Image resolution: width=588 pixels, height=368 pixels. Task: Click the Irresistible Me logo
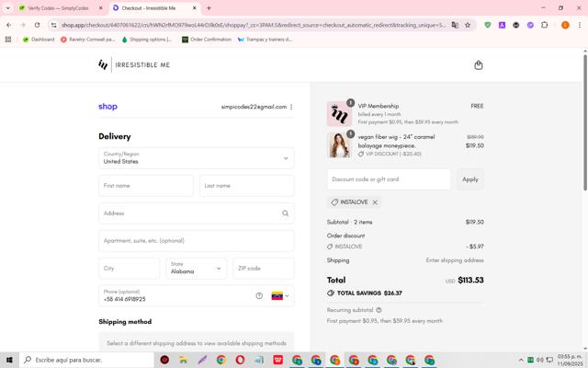point(134,65)
